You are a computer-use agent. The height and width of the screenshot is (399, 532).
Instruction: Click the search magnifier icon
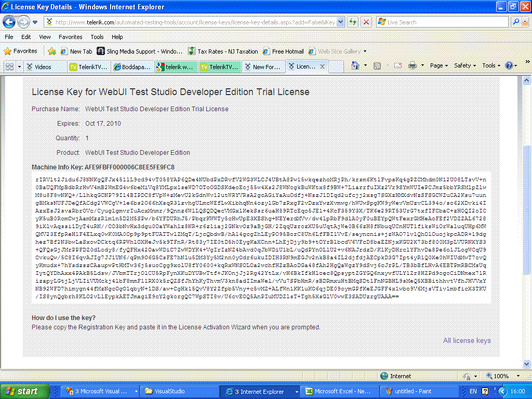coord(516,22)
